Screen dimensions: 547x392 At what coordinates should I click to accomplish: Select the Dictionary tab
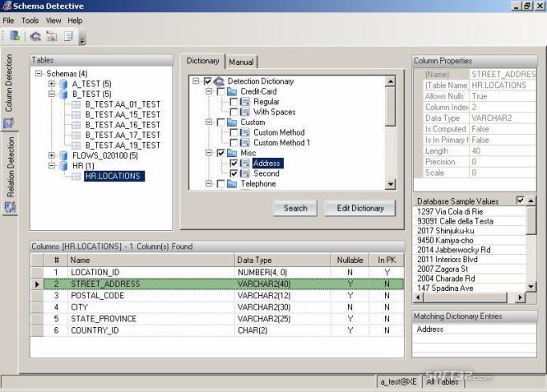pyautogui.click(x=202, y=61)
